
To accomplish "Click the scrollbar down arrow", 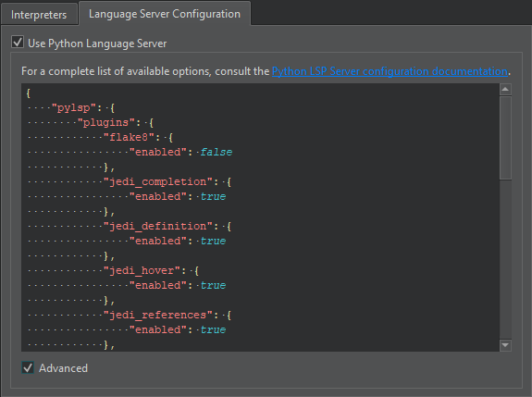I will (x=505, y=345).
